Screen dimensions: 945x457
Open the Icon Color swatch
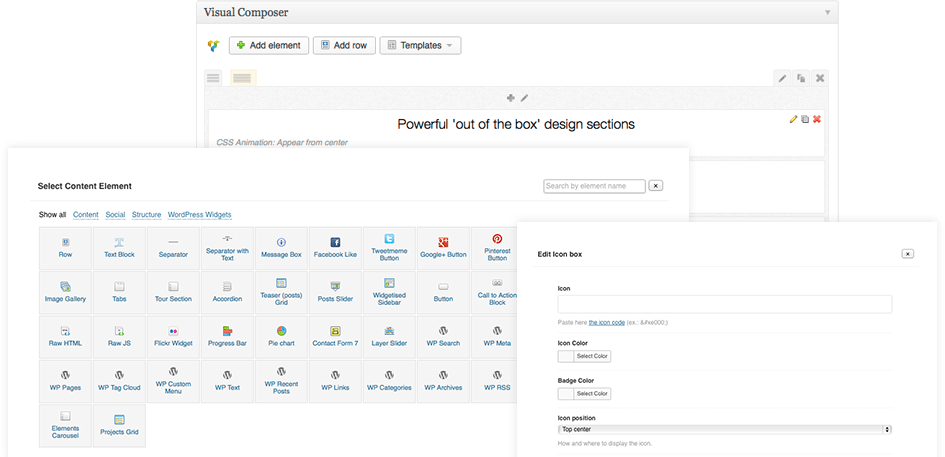click(566, 356)
